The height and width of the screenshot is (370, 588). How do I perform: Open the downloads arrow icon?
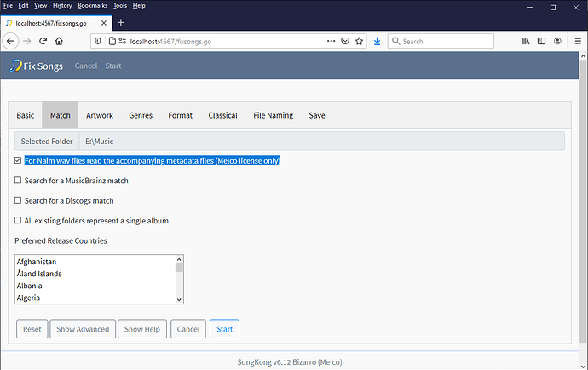(x=377, y=41)
